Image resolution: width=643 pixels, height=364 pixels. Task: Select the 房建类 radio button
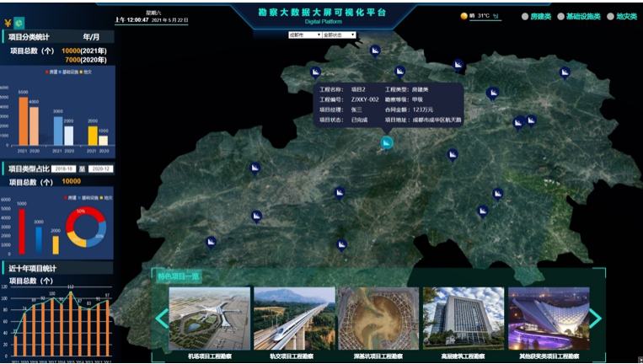[524, 16]
